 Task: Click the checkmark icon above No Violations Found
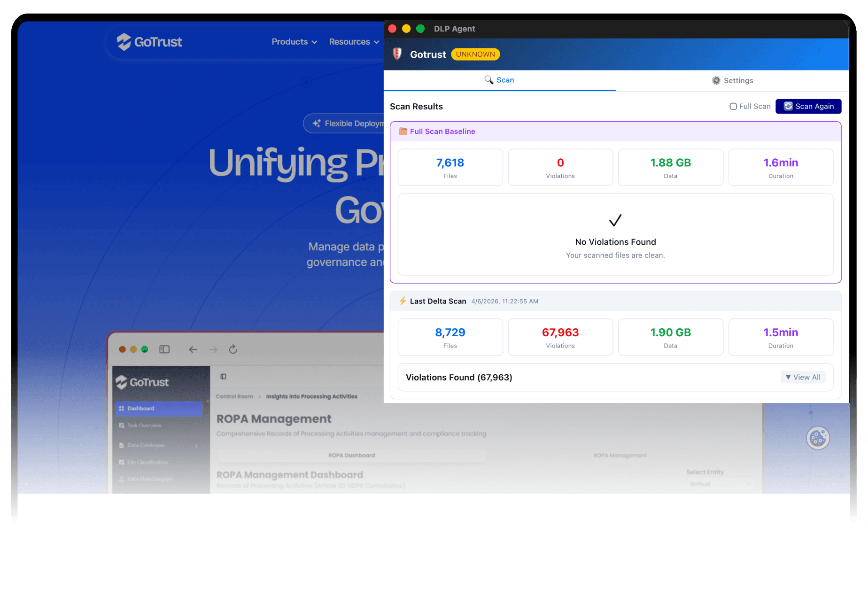(x=615, y=220)
